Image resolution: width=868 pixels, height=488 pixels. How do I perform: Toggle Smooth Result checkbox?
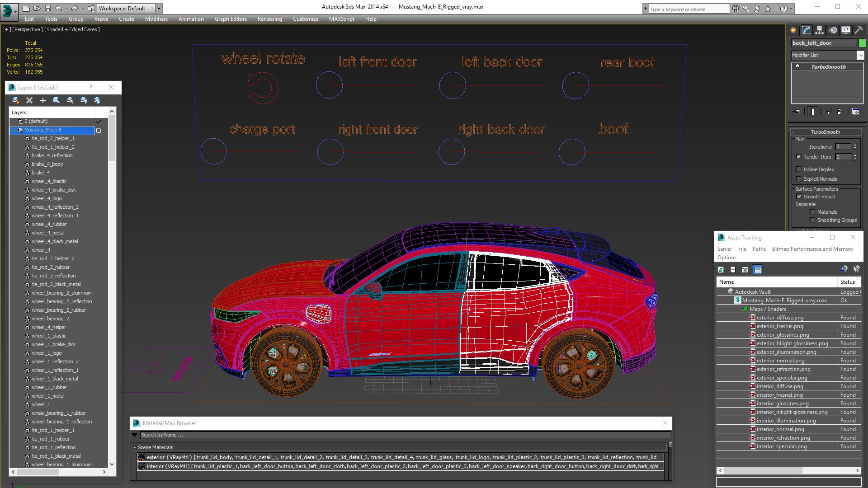(799, 197)
